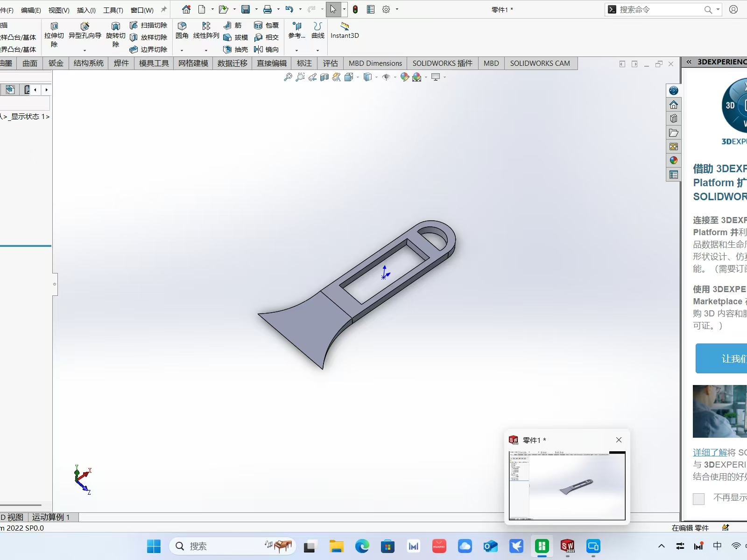Toggle the Hide/Show Items eye icon
This screenshot has width=747, height=560.
tap(386, 77)
